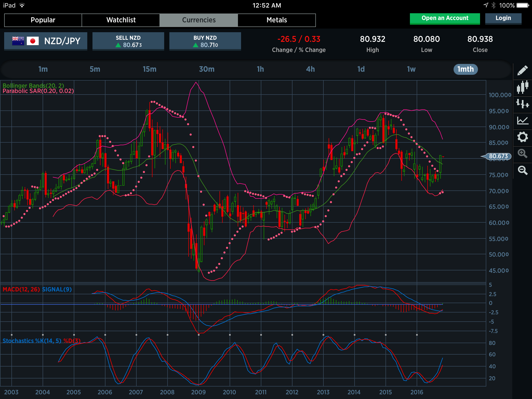
Task: Open chart settings gear icon
Action: [x=522, y=137]
